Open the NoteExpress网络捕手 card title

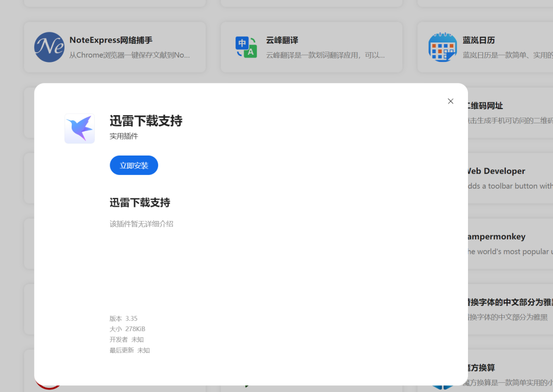pos(111,40)
